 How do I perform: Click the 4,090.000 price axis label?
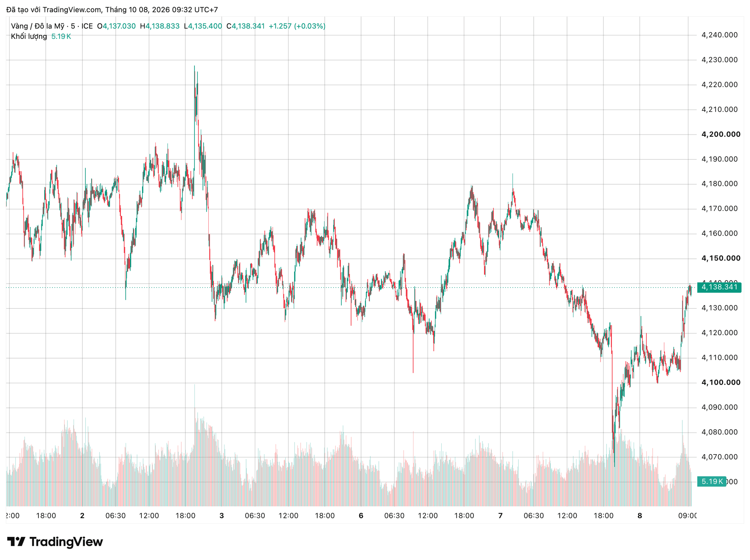point(719,407)
